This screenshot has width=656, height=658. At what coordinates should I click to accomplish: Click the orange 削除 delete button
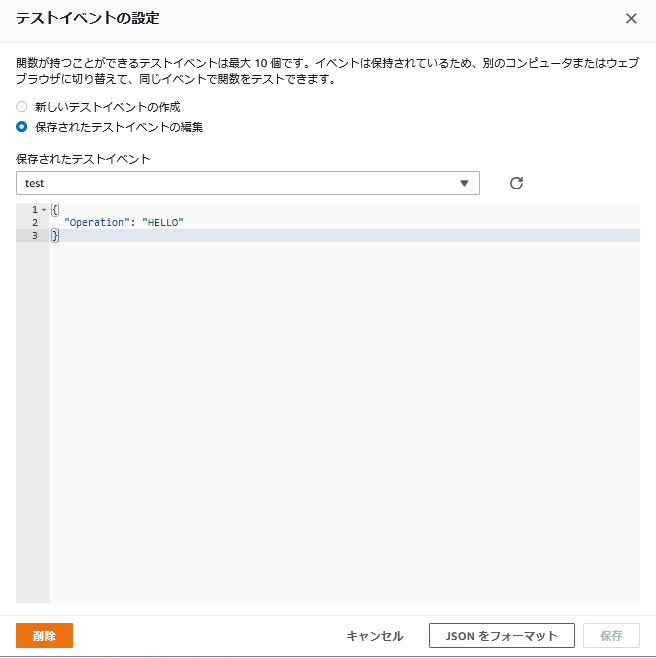[x=44, y=635]
